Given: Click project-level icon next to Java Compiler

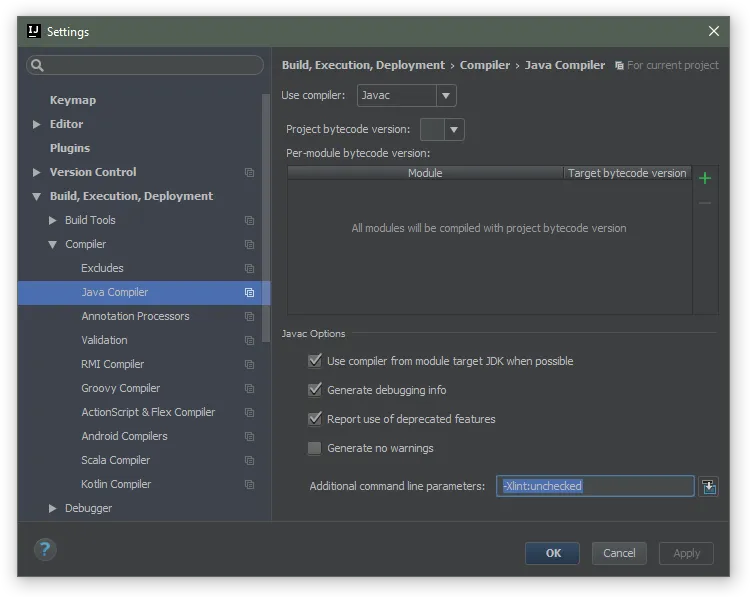Looking at the screenshot, I should (x=249, y=292).
